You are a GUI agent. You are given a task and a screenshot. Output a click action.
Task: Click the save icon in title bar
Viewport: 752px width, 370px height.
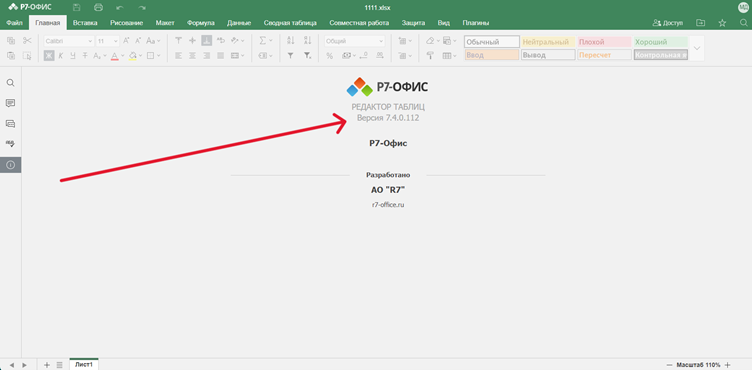(x=77, y=7)
